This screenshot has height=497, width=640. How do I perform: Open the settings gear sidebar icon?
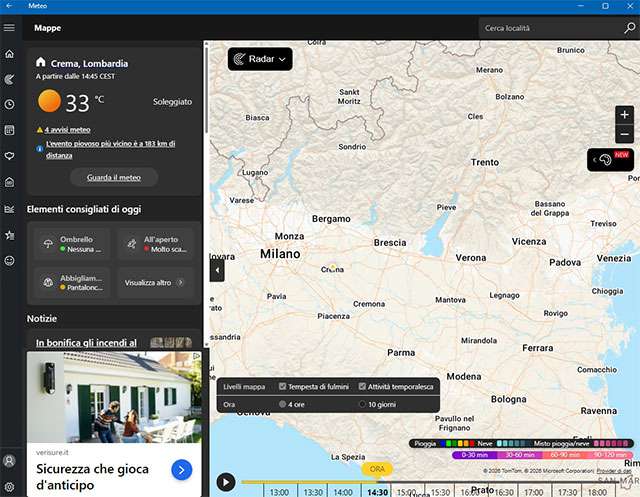pyautogui.click(x=9, y=487)
